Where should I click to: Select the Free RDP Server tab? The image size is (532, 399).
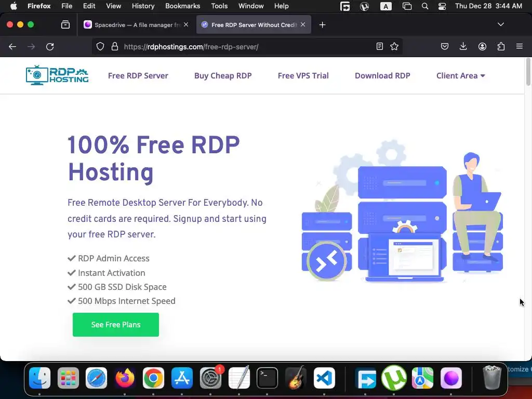pyautogui.click(x=254, y=25)
